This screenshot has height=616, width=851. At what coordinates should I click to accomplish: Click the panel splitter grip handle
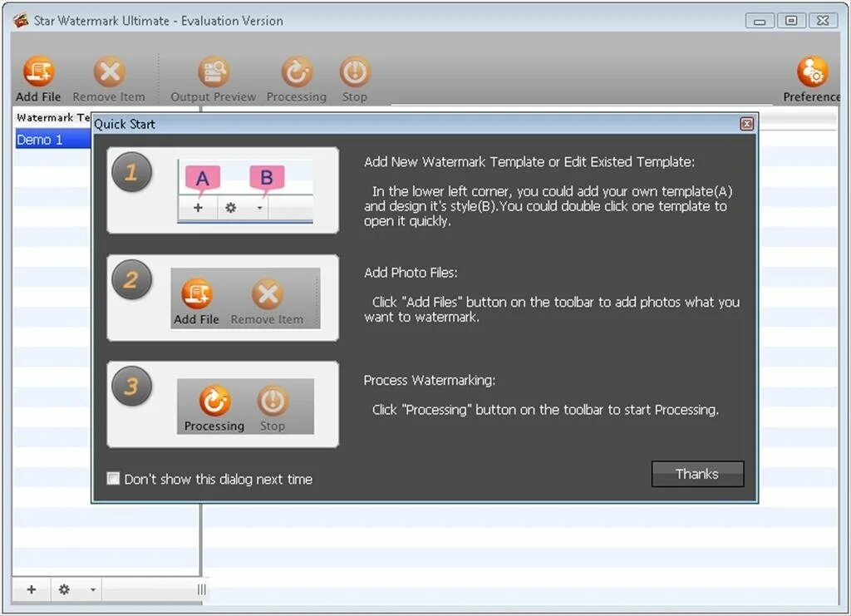pos(201,589)
